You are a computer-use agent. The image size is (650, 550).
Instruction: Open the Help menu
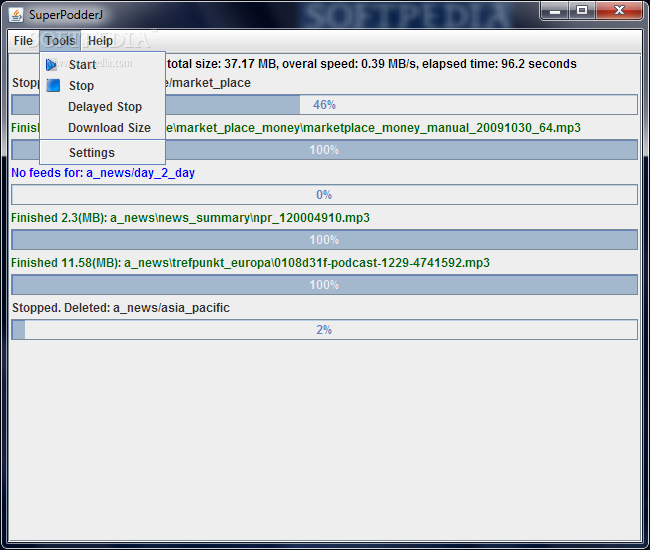tap(100, 41)
